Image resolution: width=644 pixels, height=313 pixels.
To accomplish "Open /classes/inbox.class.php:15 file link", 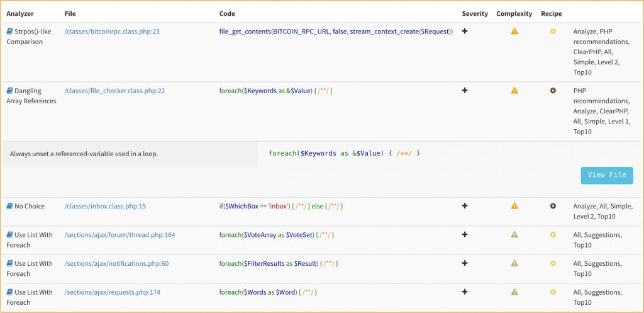I will (x=105, y=206).
